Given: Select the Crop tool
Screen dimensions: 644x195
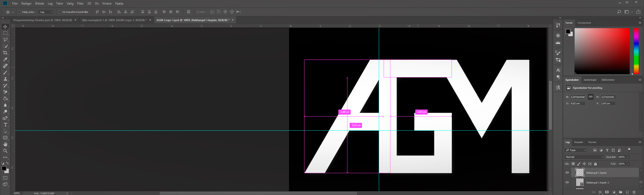Looking at the screenshot, I should (5, 53).
